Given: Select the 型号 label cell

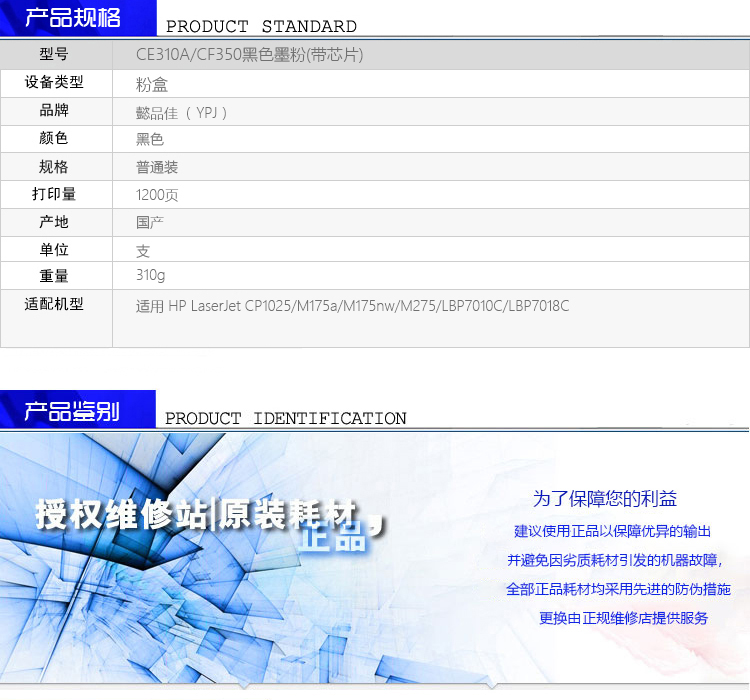Looking at the screenshot, I should (x=56, y=55).
